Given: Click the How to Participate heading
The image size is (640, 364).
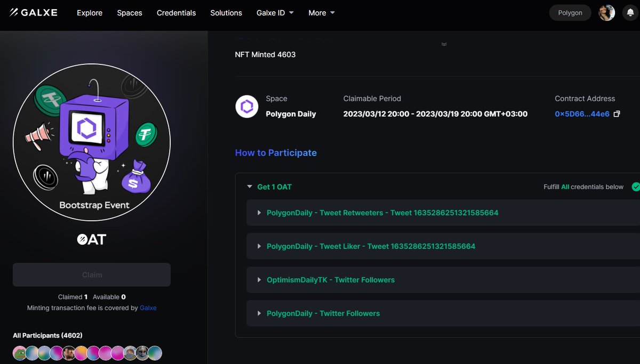Looking at the screenshot, I should coord(276,153).
